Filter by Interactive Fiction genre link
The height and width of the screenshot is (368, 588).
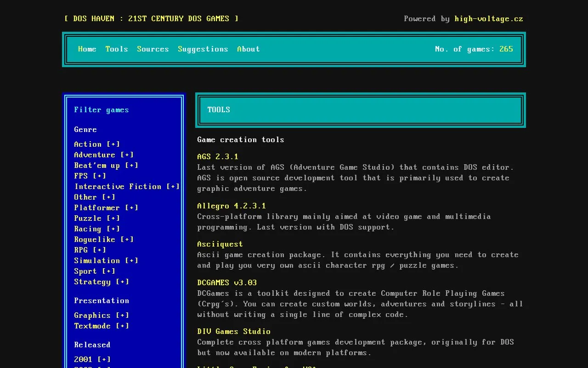118,186
